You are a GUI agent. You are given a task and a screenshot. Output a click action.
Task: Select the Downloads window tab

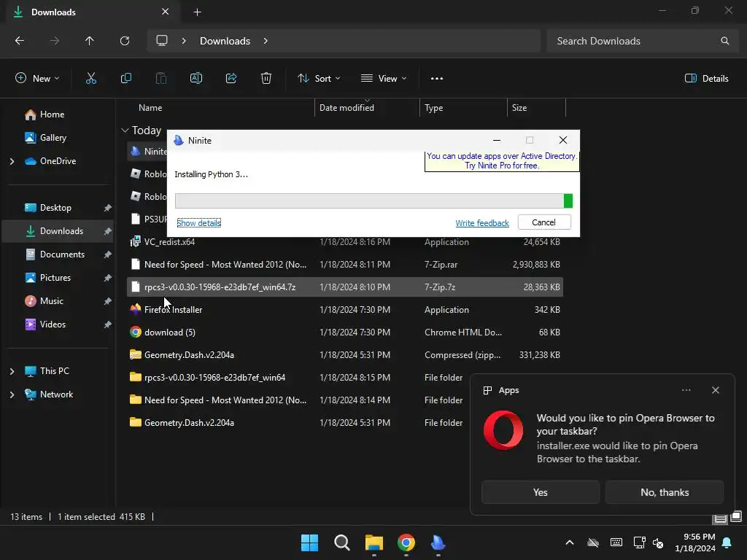click(93, 12)
